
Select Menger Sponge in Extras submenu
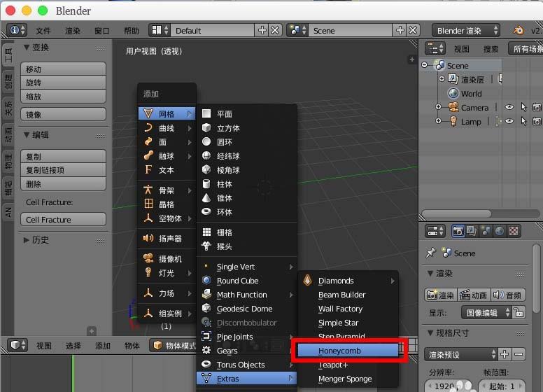[348, 379]
